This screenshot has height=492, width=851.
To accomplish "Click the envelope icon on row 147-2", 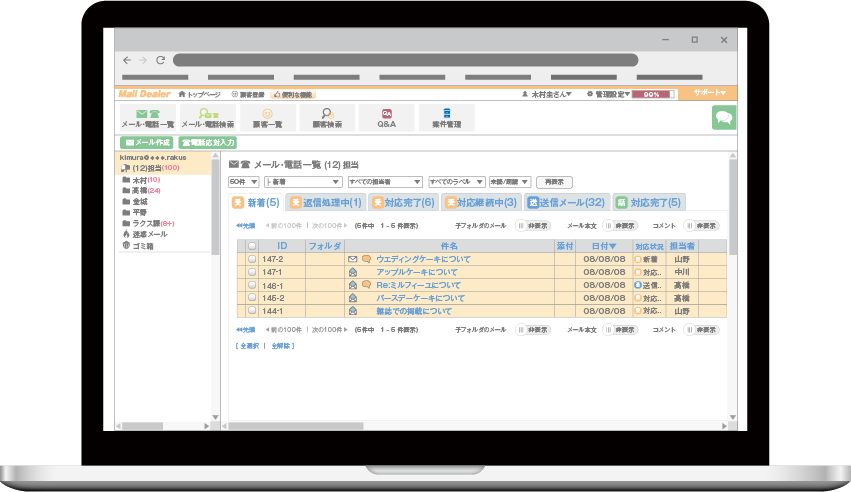I will (x=353, y=259).
